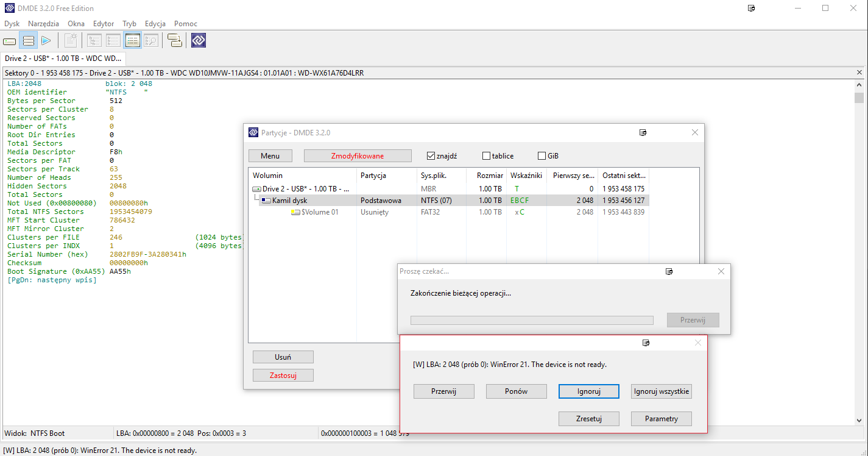Select the highlighted disk editor view icon
The image size is (868, 456).
(x=133, y=41)
